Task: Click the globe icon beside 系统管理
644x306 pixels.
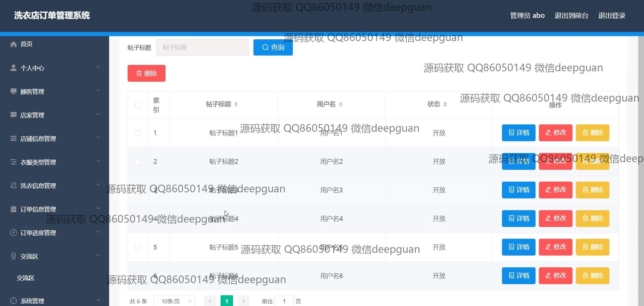Action: 13,301
